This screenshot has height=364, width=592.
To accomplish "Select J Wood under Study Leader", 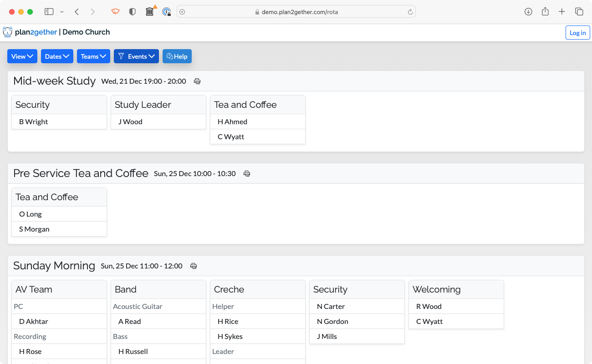I will (130, 122).
